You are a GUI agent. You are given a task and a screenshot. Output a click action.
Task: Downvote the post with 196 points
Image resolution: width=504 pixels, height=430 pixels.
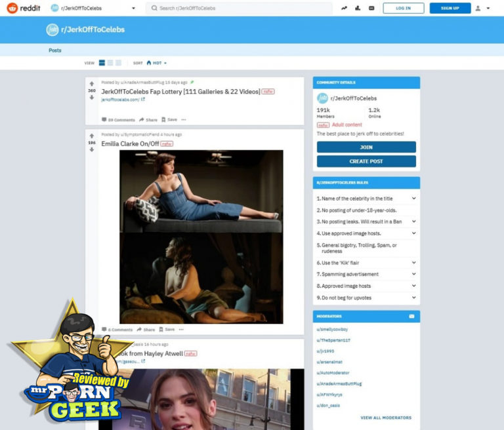coord(92,149)
